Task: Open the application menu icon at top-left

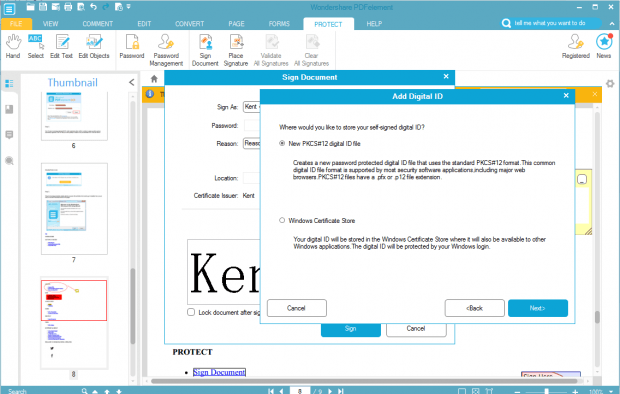Action: [9, 9]
